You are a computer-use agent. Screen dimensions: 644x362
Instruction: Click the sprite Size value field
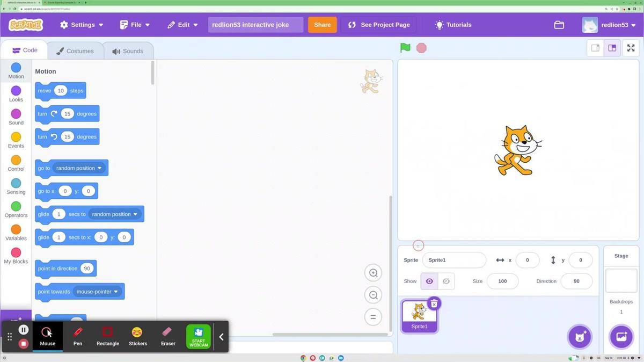(x=502, y=281)
